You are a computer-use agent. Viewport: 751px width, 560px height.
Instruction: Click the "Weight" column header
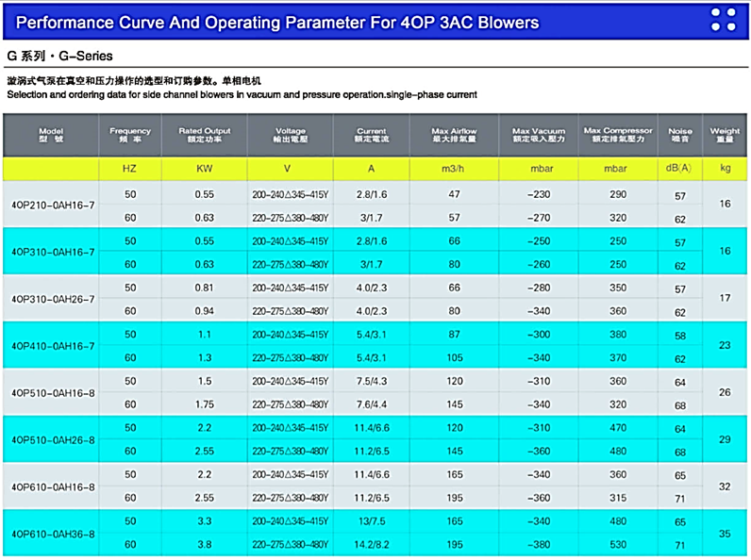click(x=725, y=135)
